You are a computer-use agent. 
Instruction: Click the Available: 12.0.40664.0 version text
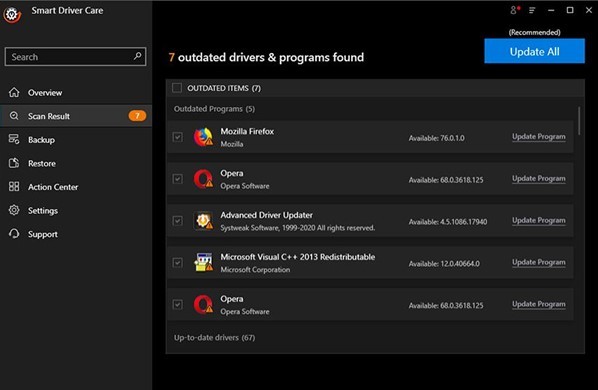(x=444, y=264)
